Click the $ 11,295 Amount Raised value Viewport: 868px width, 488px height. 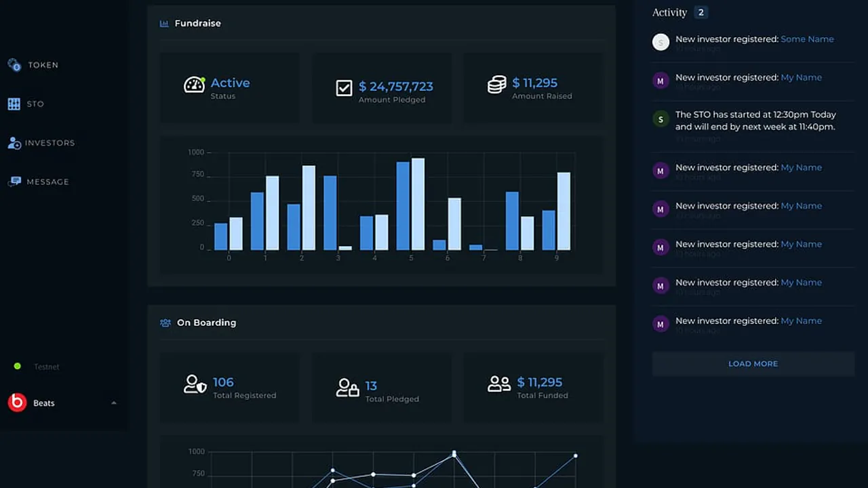click(534, 83)
